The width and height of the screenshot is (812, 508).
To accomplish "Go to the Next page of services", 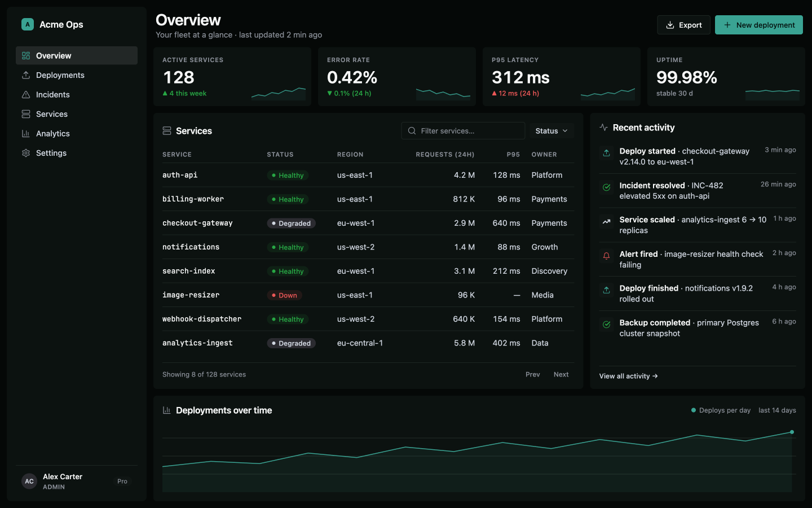I will [561, 374].
